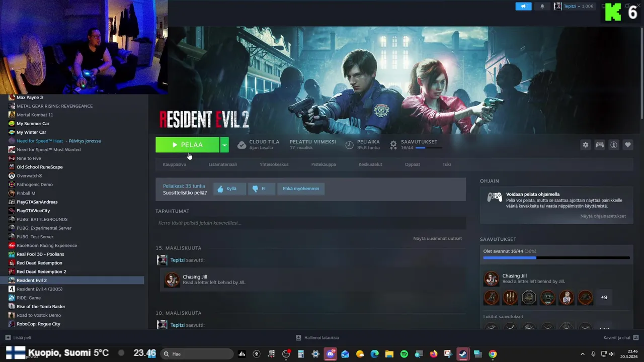Image resolution: width=644 pixels, height=362 pixels.
Task: Open Tepitzi profile link under 15. maaliskuuta
Action: [177, 260]
